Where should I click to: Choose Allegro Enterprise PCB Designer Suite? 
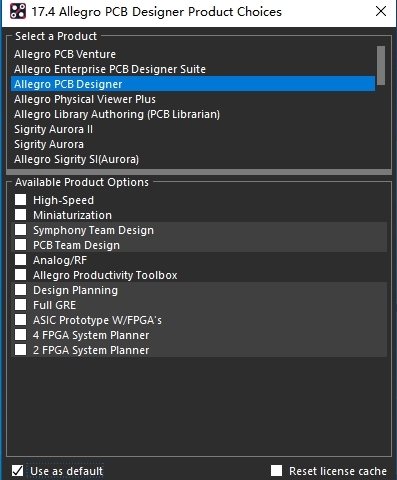193,69
